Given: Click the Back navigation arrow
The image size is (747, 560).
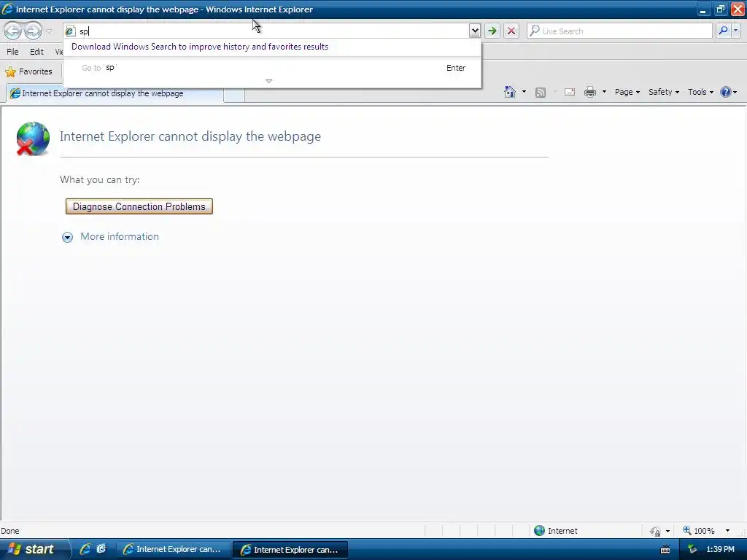Looking at the screenshot, I should tap(13, 31).
